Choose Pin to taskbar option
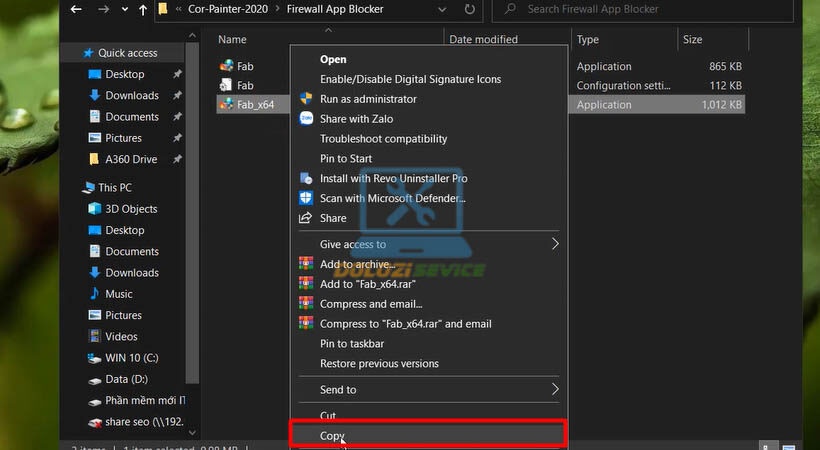Viewport: 820px width, 450px height. [x=352, y=344]
